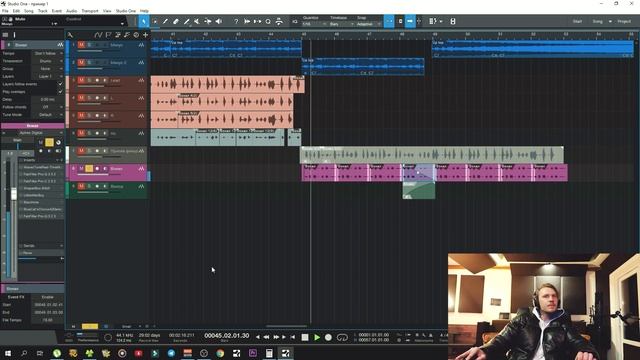Image resolution: width=640 pixels, height=360 pixels.
Task: Toggle the Play overlaps checkbox
Action: click(60, 92)
